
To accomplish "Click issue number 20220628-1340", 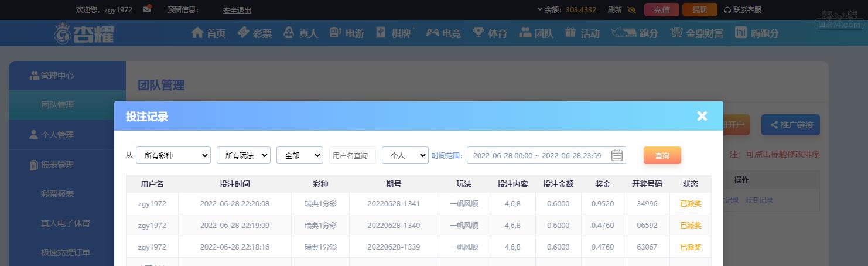I will (394, 226).
